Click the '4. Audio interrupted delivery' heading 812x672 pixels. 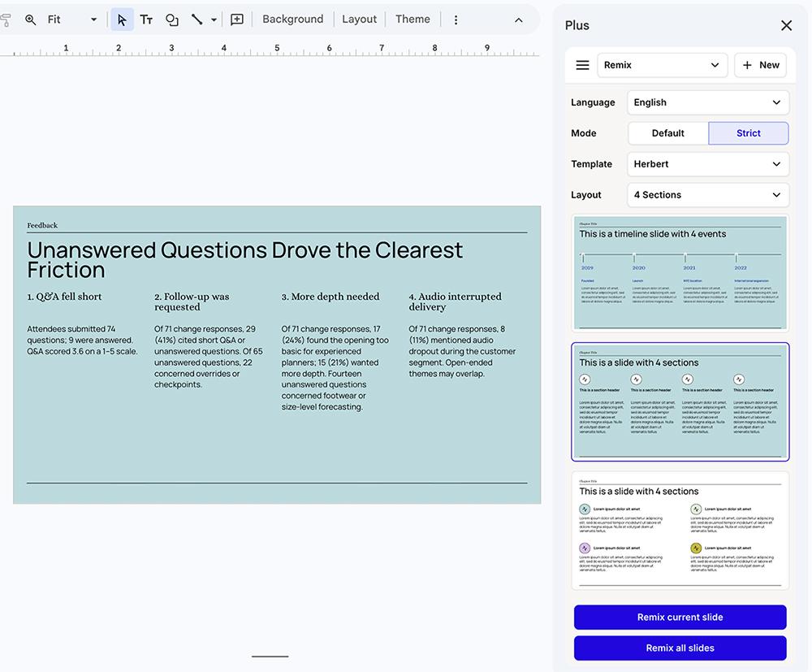point(456,301)
